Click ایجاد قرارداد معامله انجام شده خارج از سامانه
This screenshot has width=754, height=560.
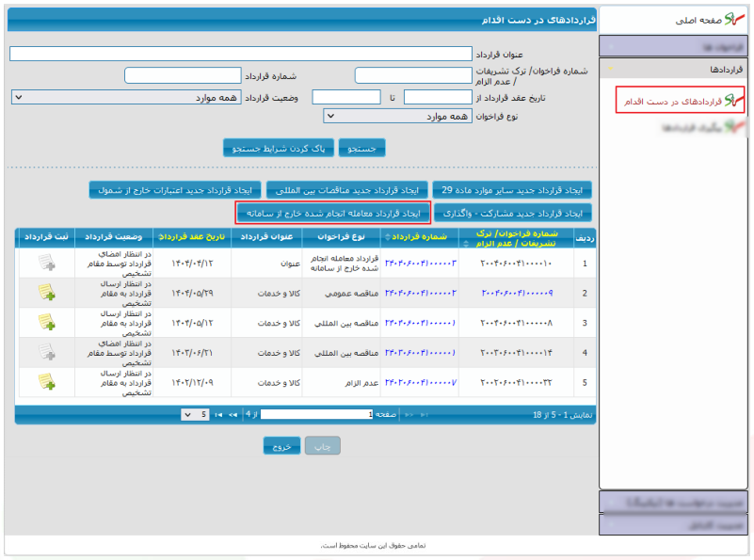[333, 213]
